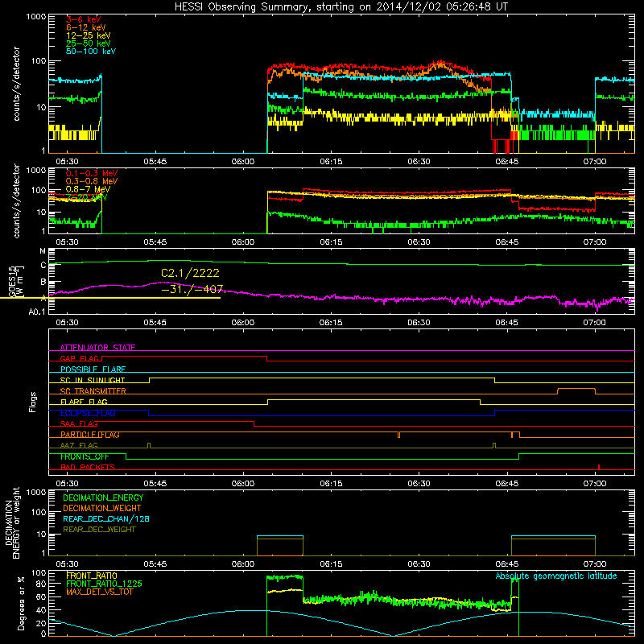
Task: Click the Absolute geomagnetic latitude label
Action: point(556,576)
